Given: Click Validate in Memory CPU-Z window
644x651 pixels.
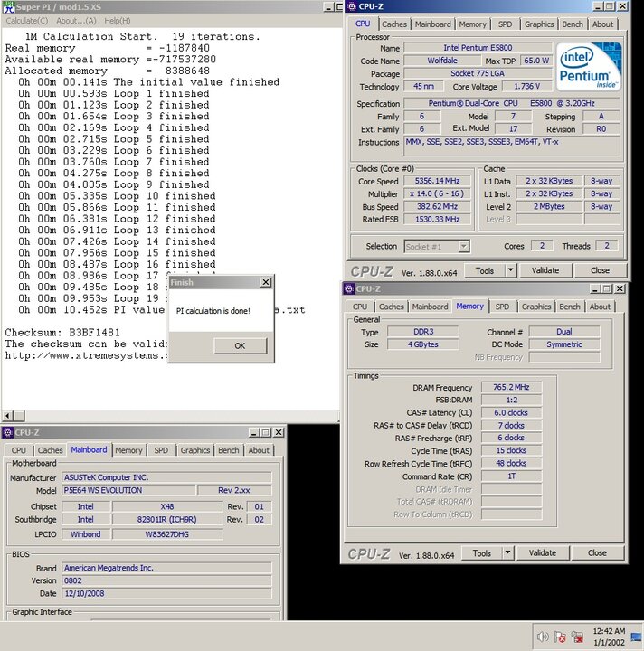Looking at the screenshot, I should click(543, 552).
